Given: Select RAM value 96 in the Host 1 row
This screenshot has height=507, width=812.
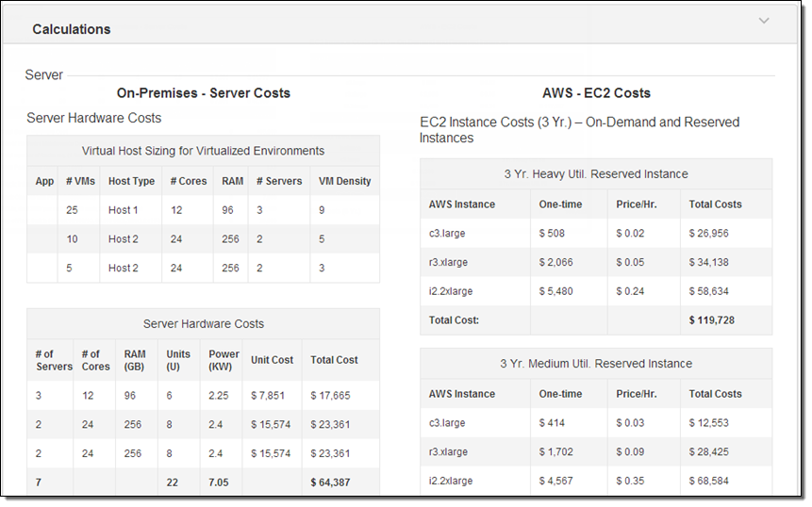Looking at the screenshot, I should point(228,210).
